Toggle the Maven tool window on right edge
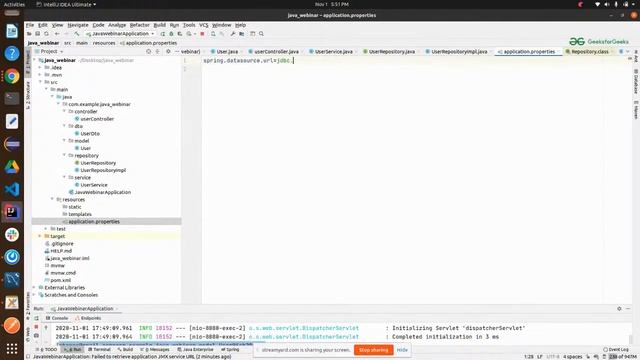The width and height of the screenshot is (640, 360). [x=636, y=110]
